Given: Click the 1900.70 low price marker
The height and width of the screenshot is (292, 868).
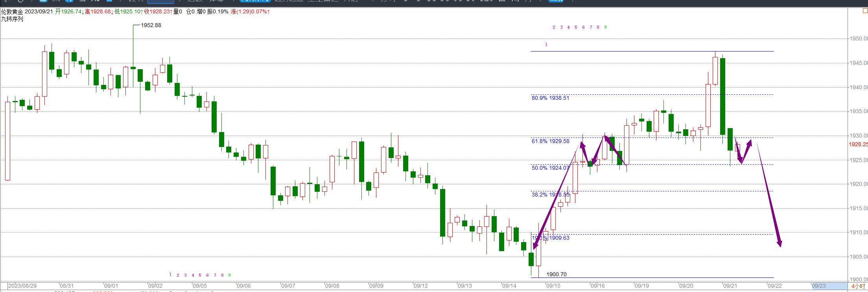Looking at the screenshot, I should [x=557, y=274].
